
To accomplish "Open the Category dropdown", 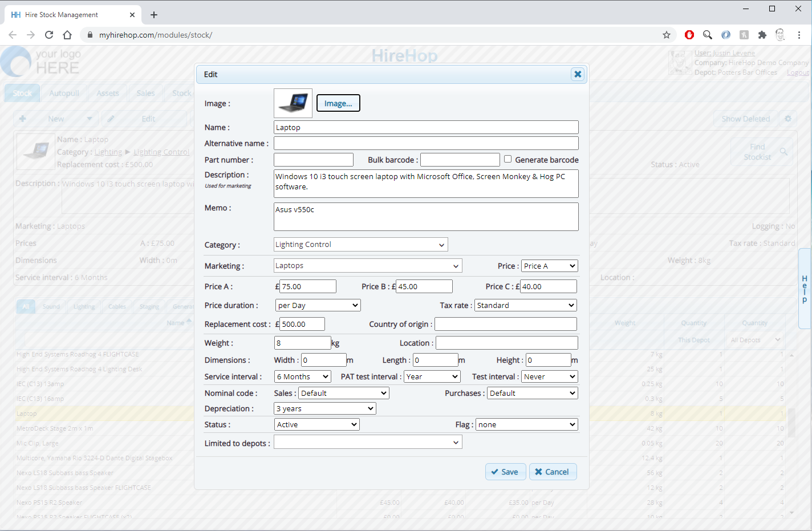I will pos(360,245).
